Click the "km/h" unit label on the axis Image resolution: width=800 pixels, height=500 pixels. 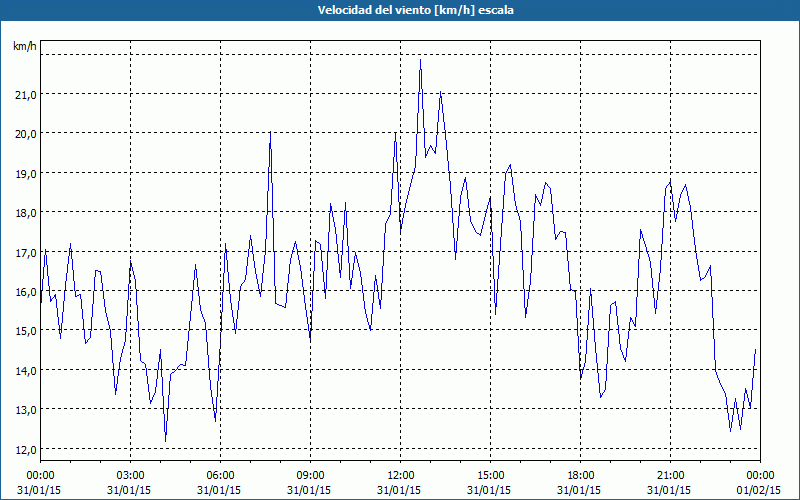click(25, 46)
